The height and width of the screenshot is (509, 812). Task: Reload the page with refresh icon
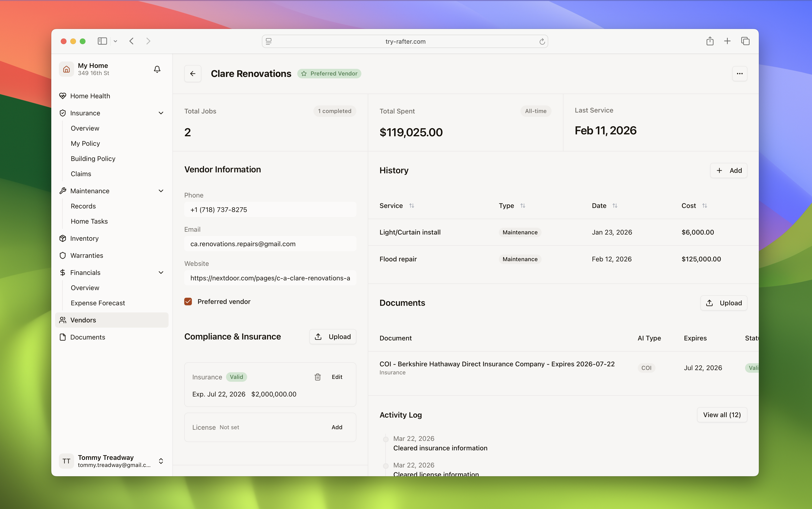pyautogui.click(x=542, y=41)
